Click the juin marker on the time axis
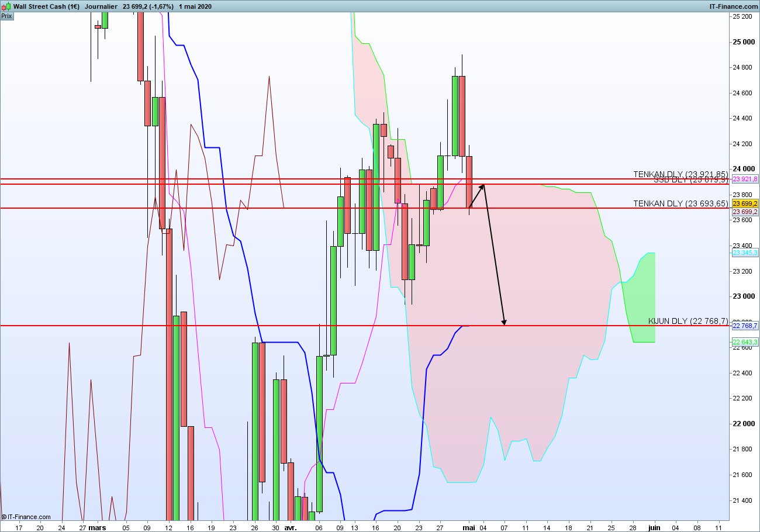 654,527
